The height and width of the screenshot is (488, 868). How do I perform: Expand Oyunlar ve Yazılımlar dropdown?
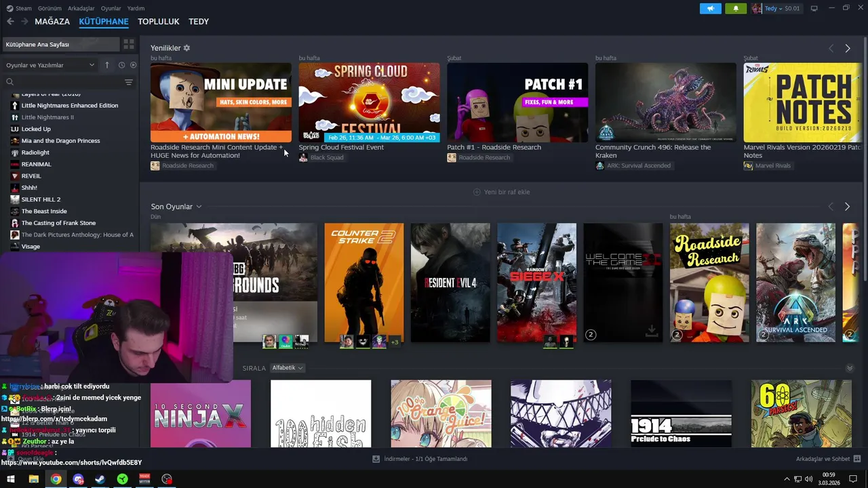click(51, 65)
